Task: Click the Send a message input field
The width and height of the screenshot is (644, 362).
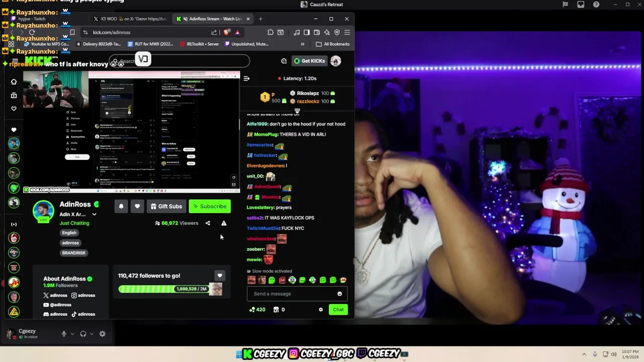Action: click(x=297, y=294)
